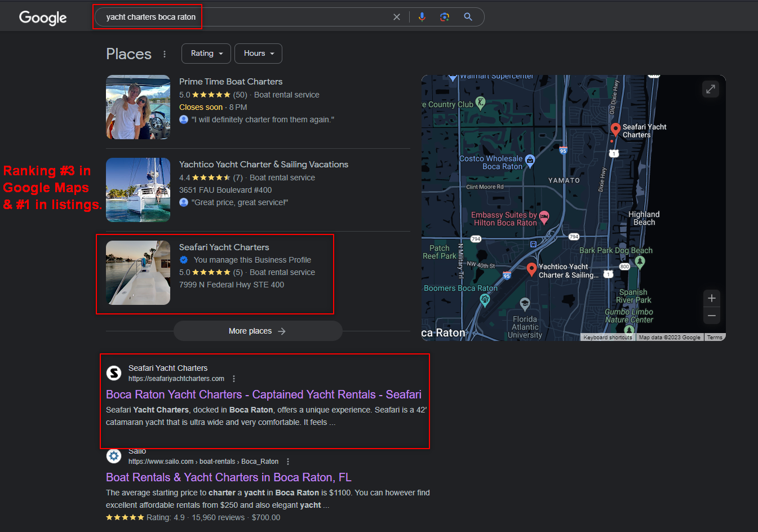Viewport: 758px width, 532px height.
Task: Open the Hours filter dropdown
Action: [x=258, y=54]
